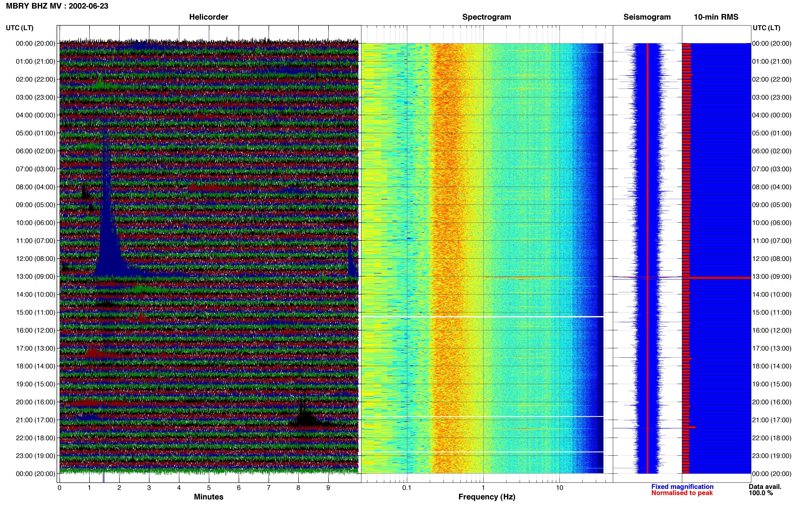Click the red vertical trace in Seismogram panel
Image resolution: width=812 pixels, height=508 pixels.
(647, 258)
